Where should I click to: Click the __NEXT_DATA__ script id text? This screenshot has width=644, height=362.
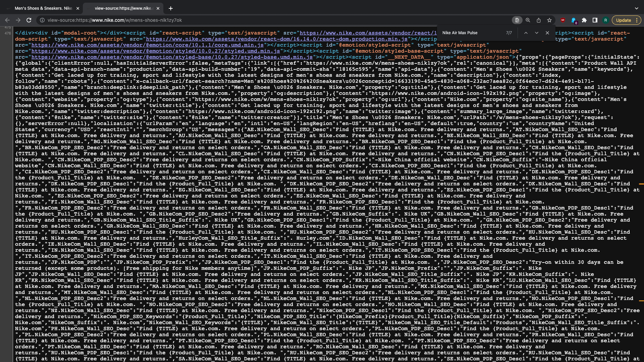coord(409,57)
